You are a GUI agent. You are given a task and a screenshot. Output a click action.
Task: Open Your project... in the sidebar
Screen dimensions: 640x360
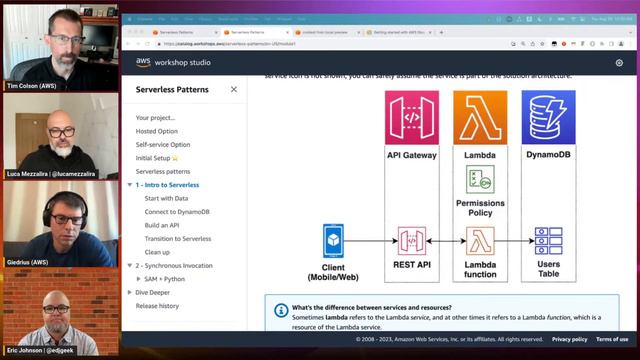(155, 118)
